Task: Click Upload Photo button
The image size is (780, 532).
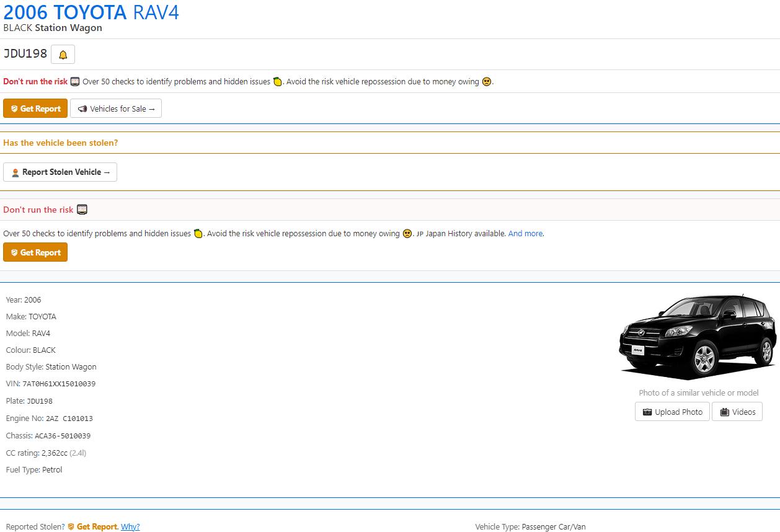Action: click(672, 412)
